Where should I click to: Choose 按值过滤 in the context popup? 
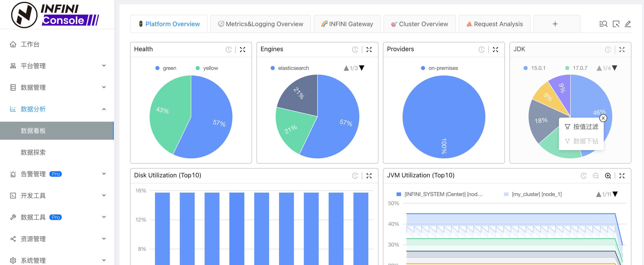click(x=581, y=127)
